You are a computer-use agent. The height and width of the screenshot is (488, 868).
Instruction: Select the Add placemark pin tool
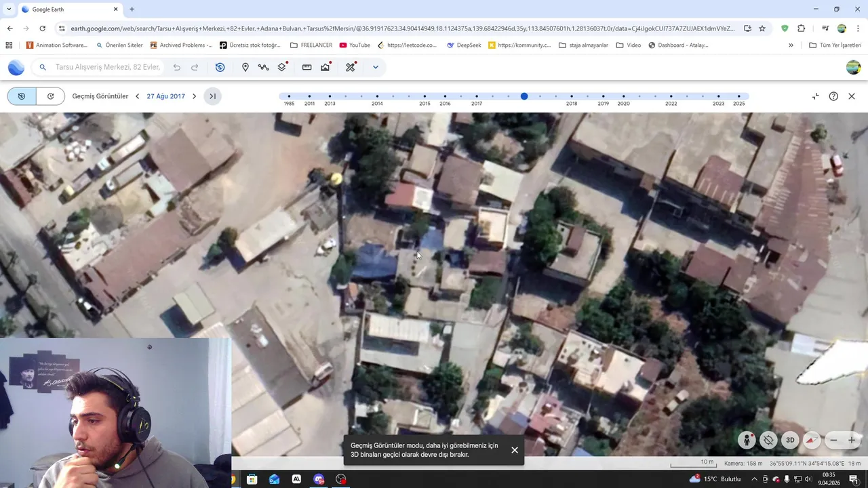pyautogui.click(x=245, y=67)
